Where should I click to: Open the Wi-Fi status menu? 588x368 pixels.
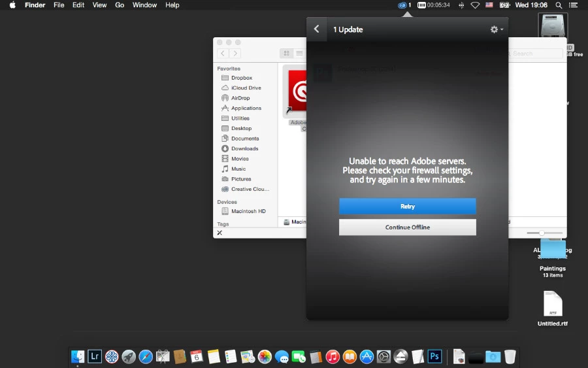[475, 5]
